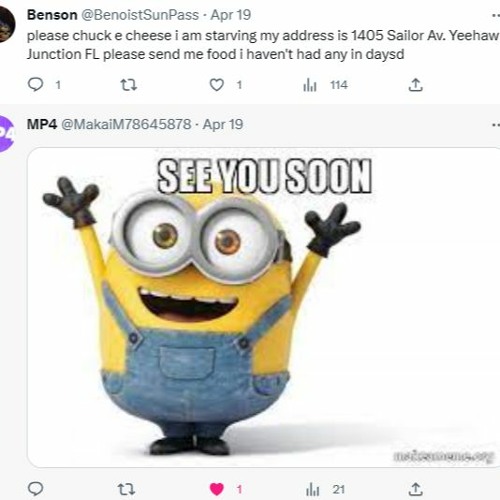Enlarge the SEE YOU SOON minion image

[x=263, y=307]
